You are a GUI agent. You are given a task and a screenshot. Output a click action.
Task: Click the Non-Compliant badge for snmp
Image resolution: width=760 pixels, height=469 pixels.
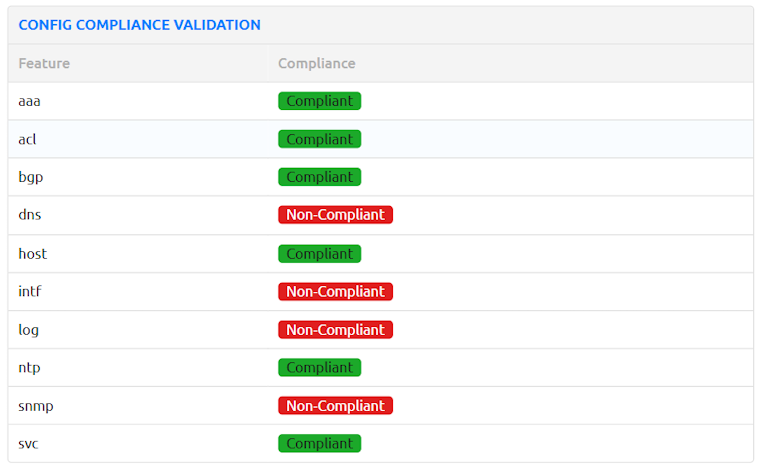tap(335, 406)
